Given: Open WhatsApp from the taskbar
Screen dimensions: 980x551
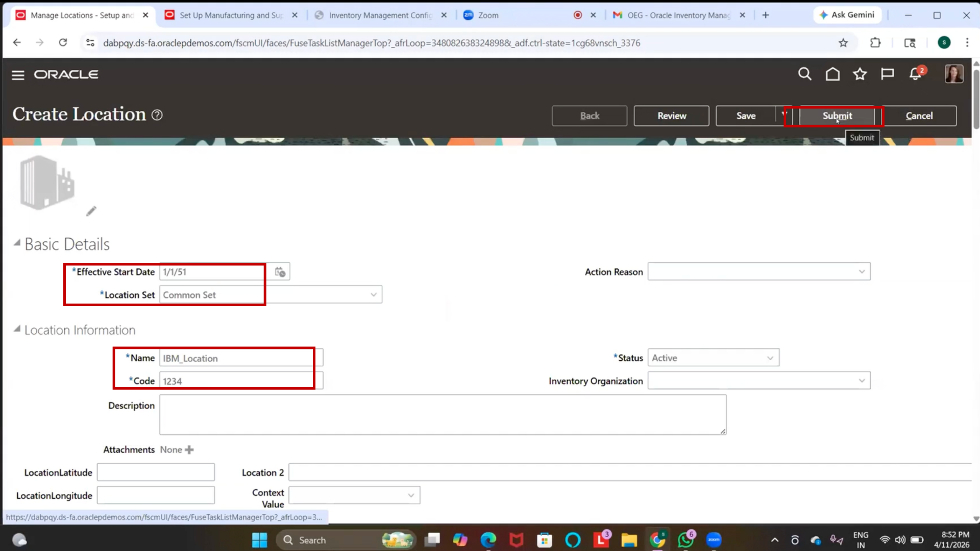Looking at the screenshot, I should pyautogui.click(x=685, y=540).
